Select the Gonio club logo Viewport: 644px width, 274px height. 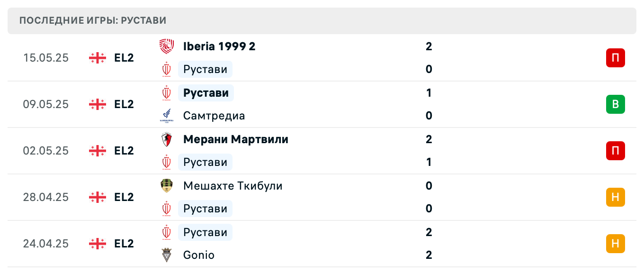click(167, 255)
